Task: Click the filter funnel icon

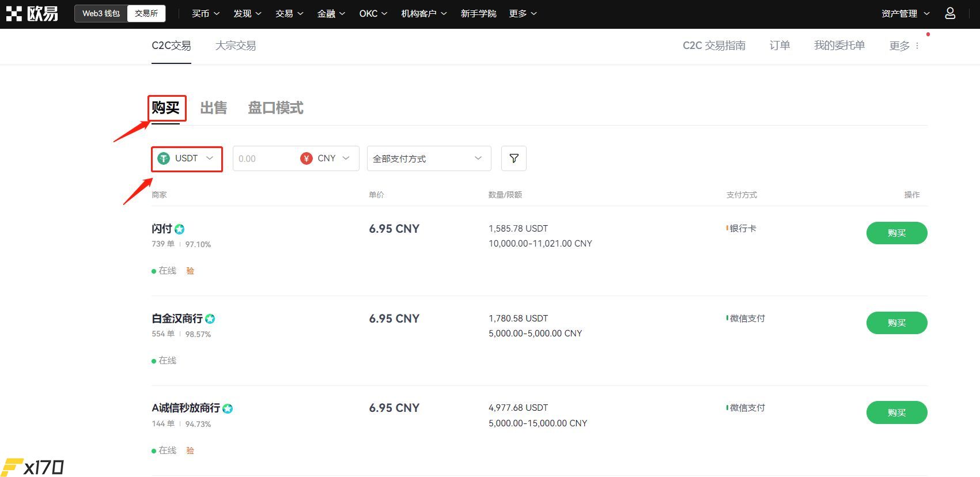Action: [x=514, y=158]
